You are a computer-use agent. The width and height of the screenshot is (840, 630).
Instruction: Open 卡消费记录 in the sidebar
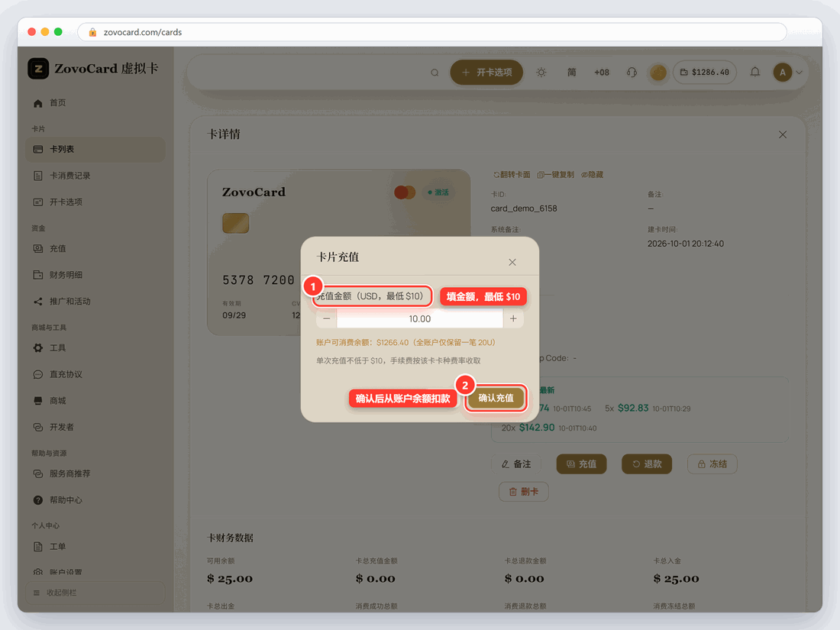coord(95,176)
